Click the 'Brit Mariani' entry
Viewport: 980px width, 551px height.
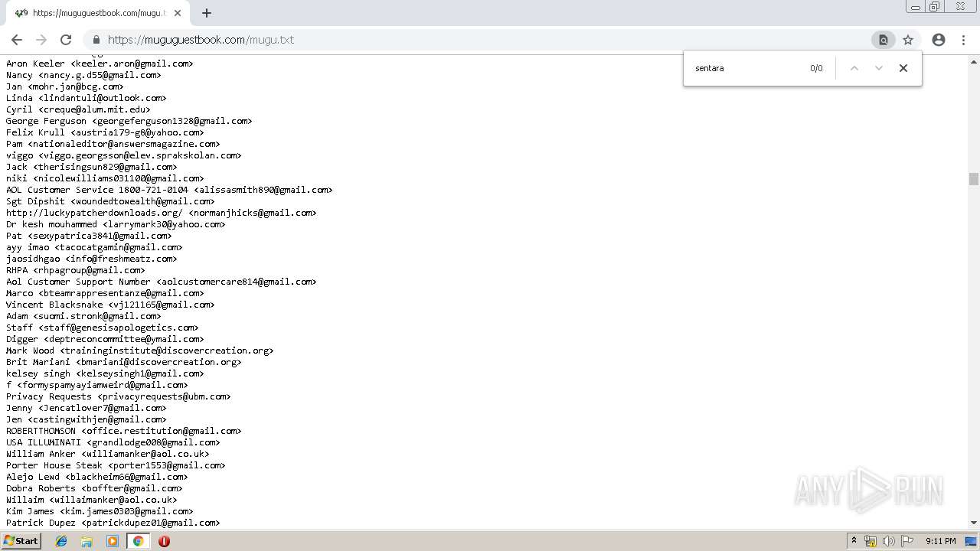click(x=123, y=362)
